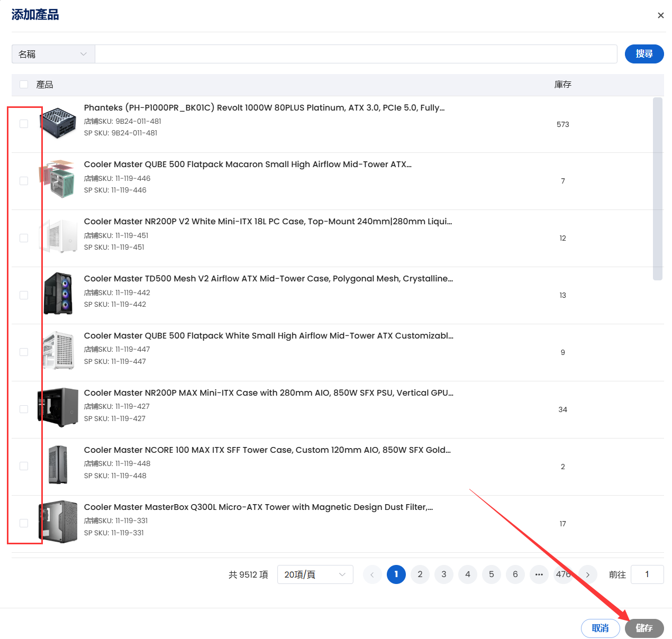Click the QUBE 500 Macaron case thumbnail
Viewport: 672px width, 639px height.
point(58,179)
